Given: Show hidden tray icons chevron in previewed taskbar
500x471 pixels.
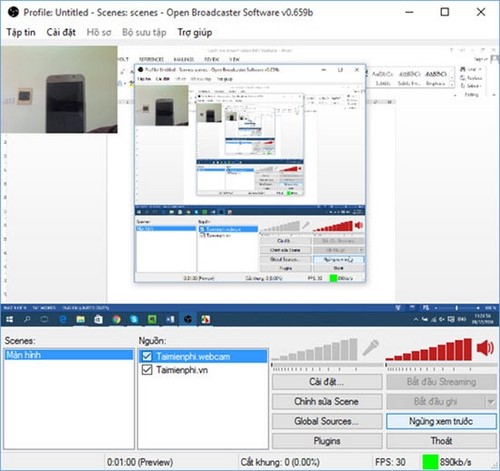Looking at the screenshot, I should [415, 319].
